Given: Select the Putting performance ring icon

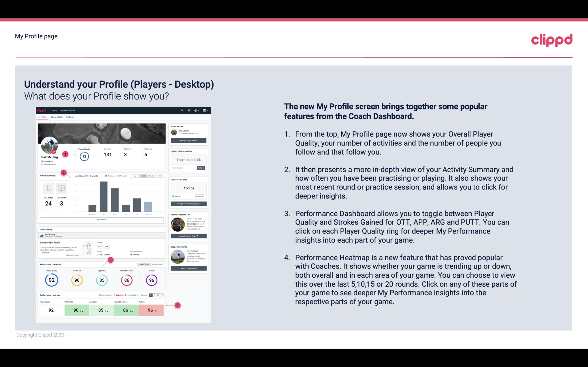Looking at the screenshot, I should [x=151, y=280].
